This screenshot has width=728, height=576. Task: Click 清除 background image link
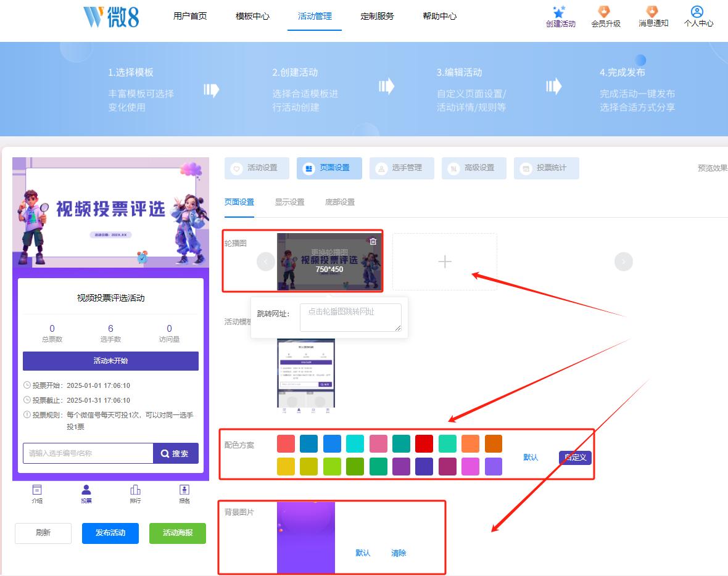coord(399,553)
